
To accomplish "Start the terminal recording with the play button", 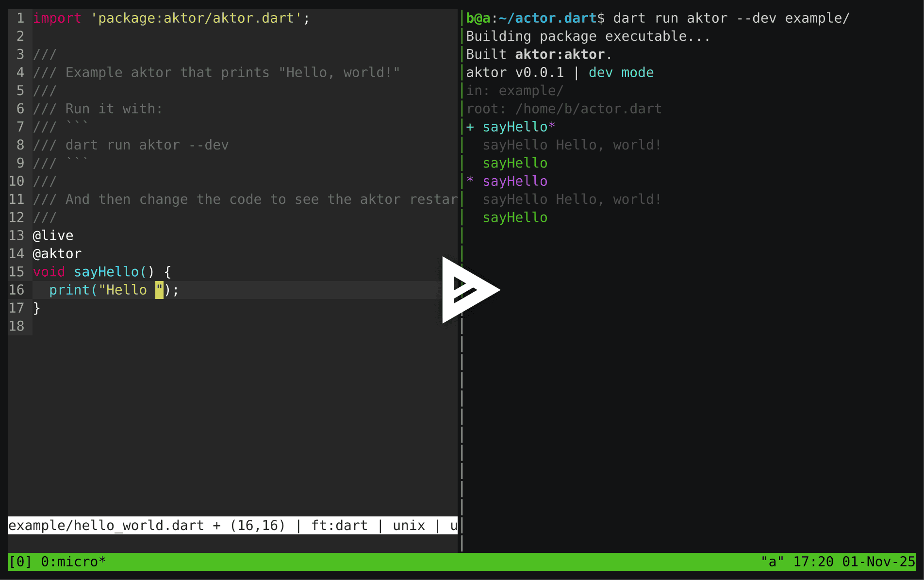I will click(x=470, y=290).
